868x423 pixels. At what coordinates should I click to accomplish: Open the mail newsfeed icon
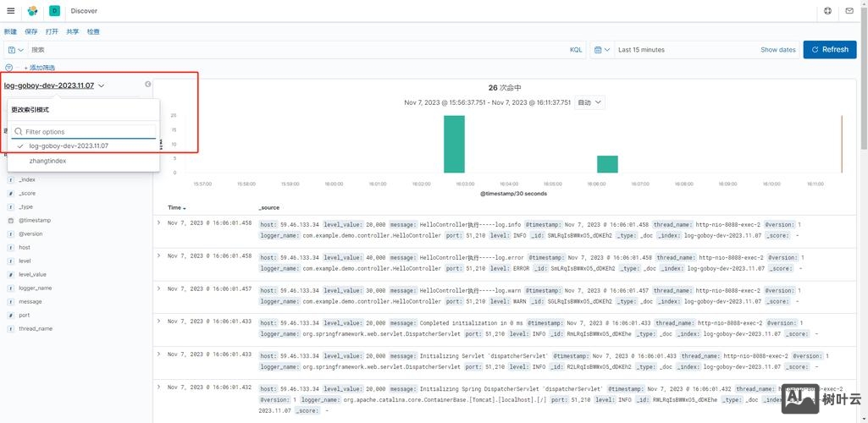pyautogui.click(x=849, y=11)
